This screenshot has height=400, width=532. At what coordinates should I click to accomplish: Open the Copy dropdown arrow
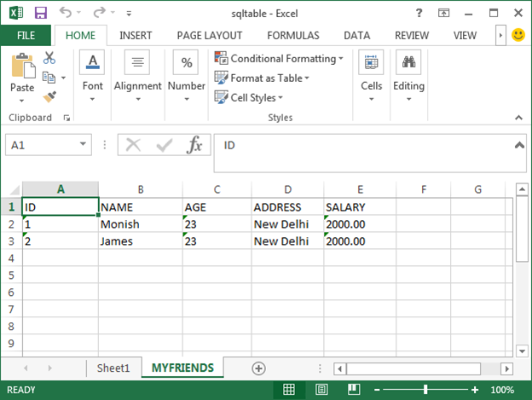pos(63,78)
